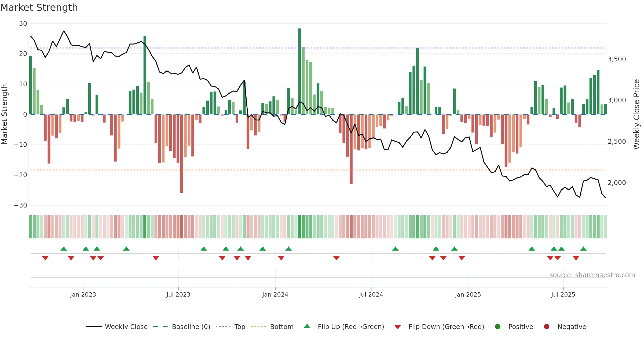Click the last green flip-up marker after Jul 2025
Screen dimensions: 644x362
(583, 249)
